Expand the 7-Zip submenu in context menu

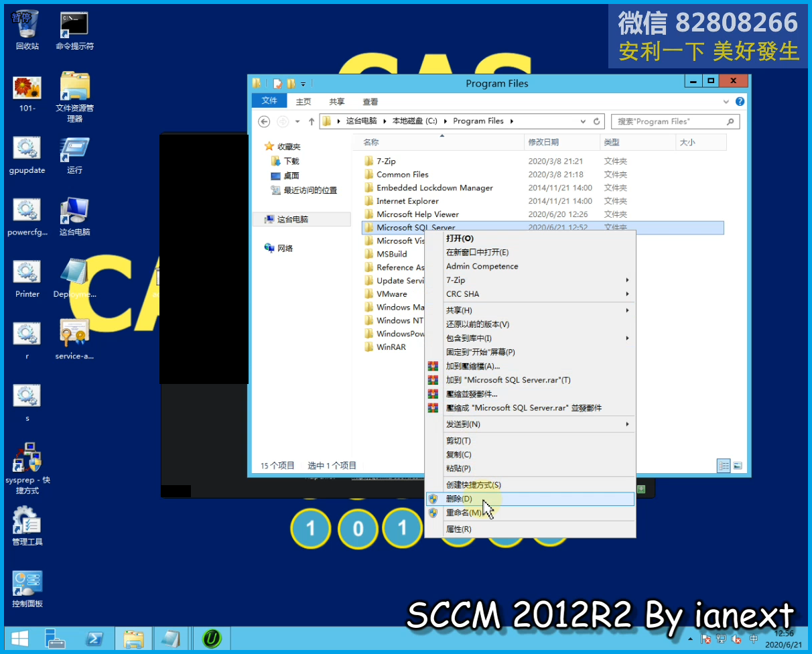[x=530, y=280]
